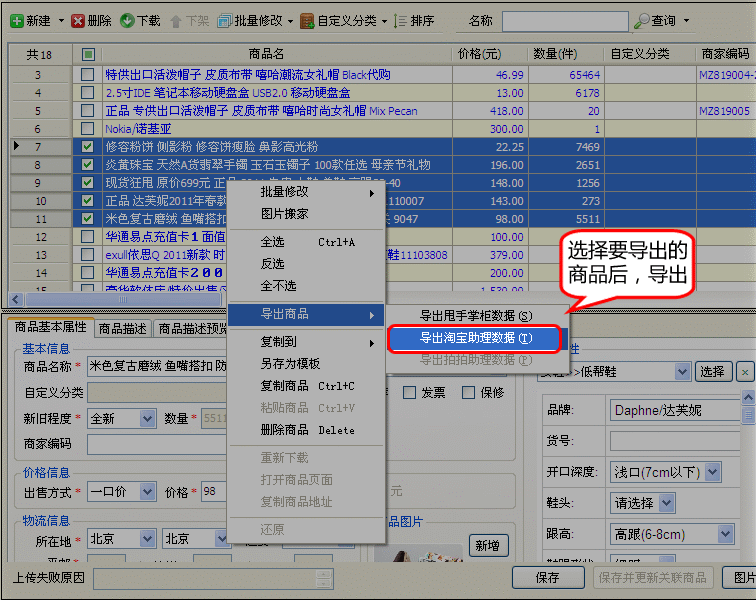This screenshot has height=600, width=756.
Task: Open the dropdown arrow next to 自定义分类
Action: [x=384, y=21]
